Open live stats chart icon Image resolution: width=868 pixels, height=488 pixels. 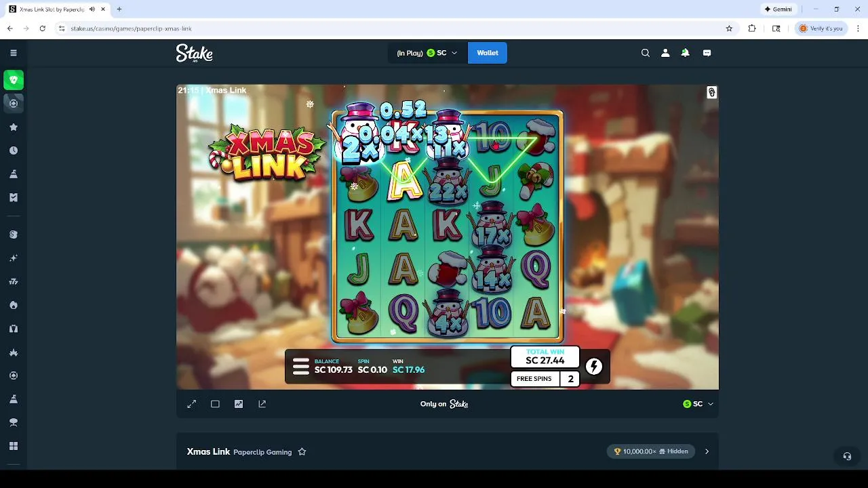click(x=239, y=404)
